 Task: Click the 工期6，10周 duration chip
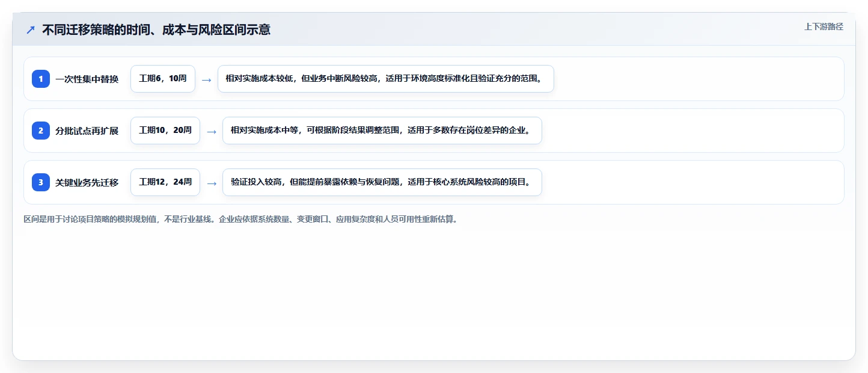[x=163, y=79]
